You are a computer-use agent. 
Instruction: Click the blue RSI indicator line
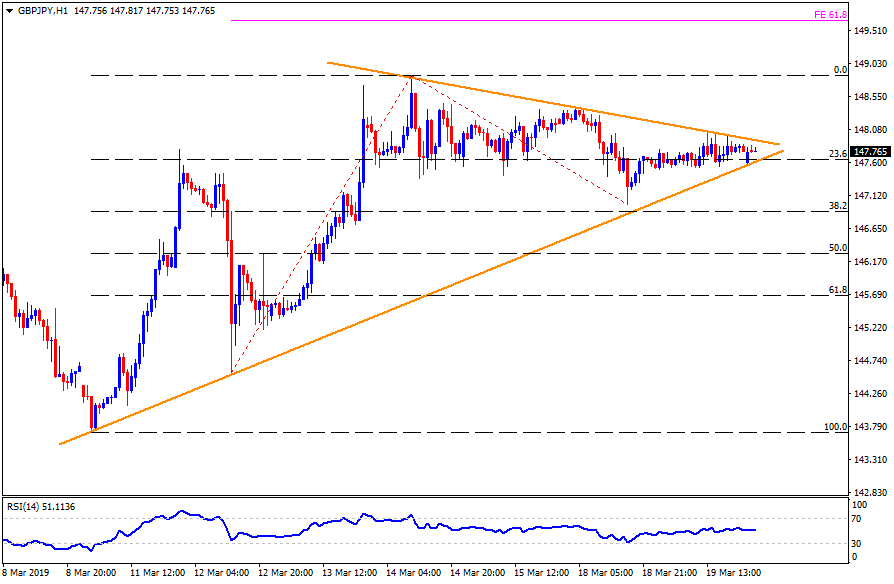[x=400, y=521]
